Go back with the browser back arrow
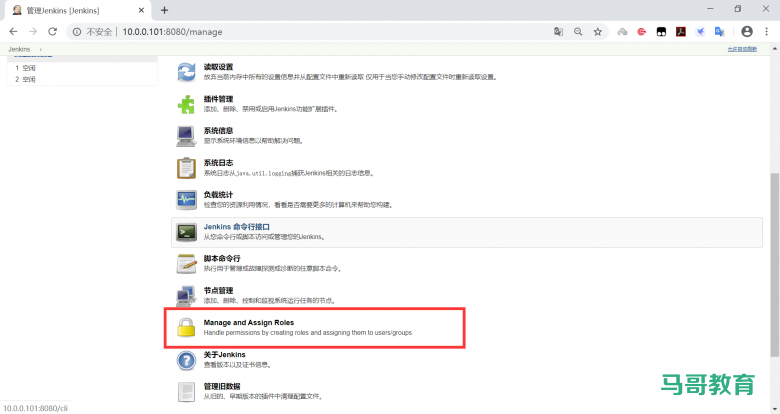The image size is (780, 414). (13, 32)
